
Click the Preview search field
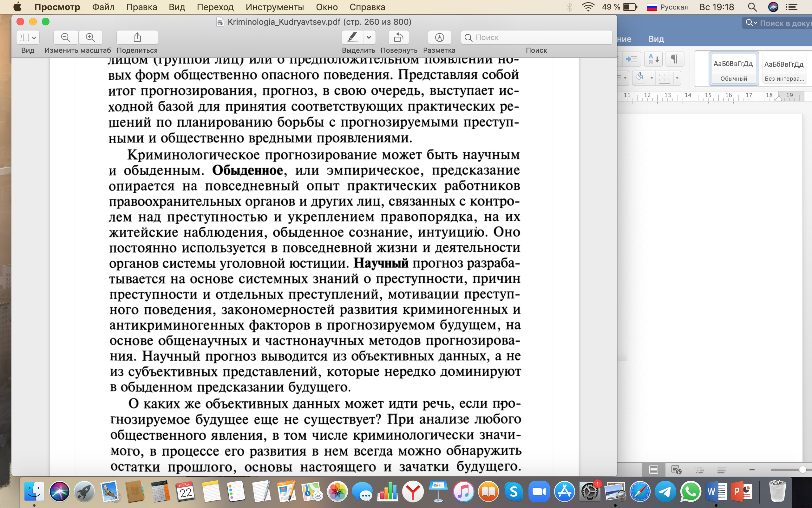click(537, 37)
